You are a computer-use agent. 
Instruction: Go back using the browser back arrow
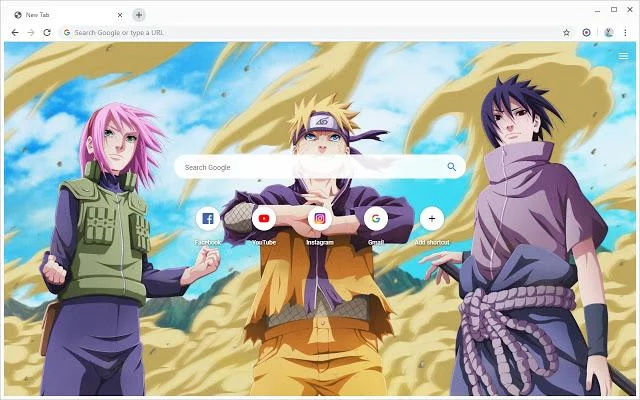click(15, 32)
